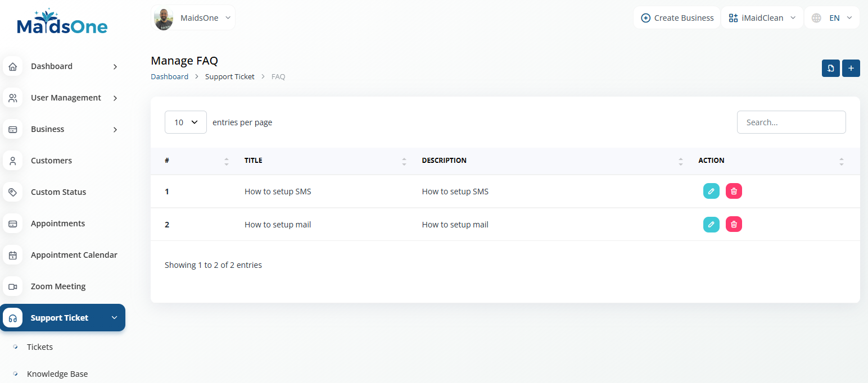The width and height of the screenshot is (868, 383).
Task: Follow the Dashboard breadcrumb link
Action: point(169,76)
